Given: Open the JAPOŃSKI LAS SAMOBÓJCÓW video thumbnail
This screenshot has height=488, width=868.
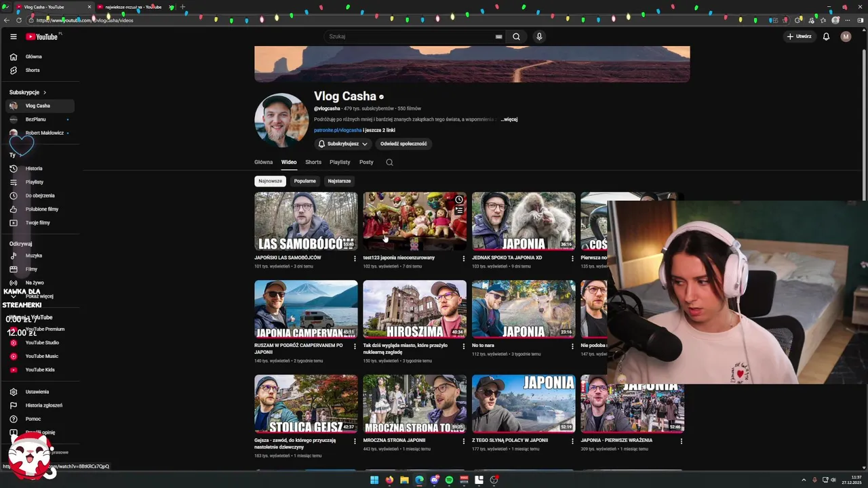Looking at the screenshot, I should coord(306,222).
